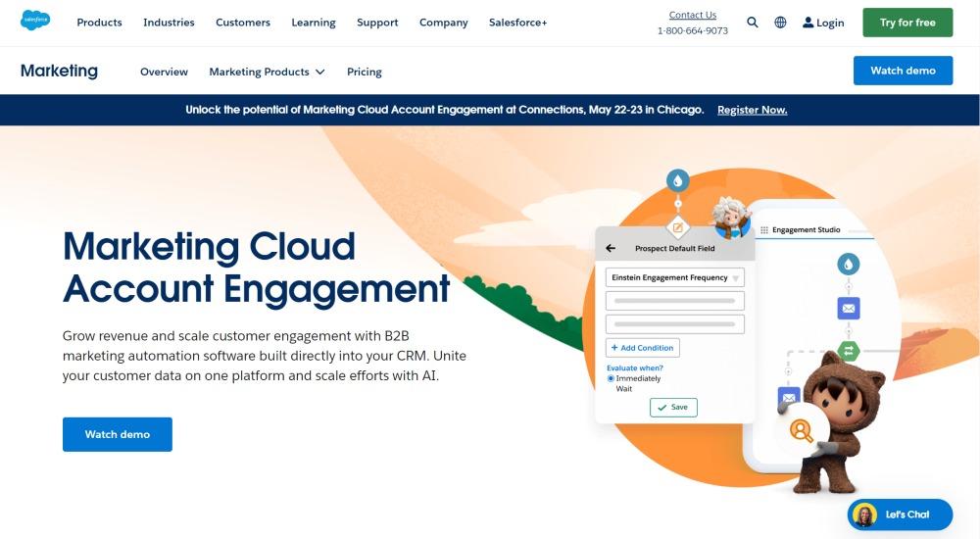The height and width of the screenshot is (539, 980).
Task: Open the Company menu
Action: [444, 23]
